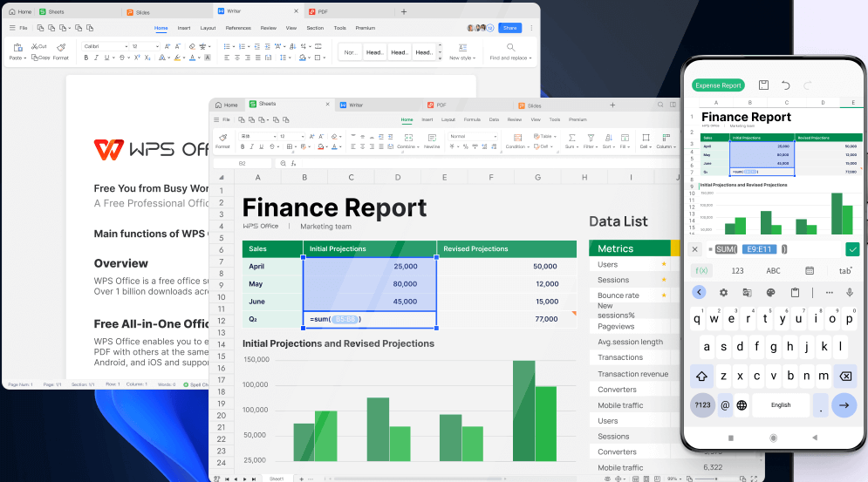Click Format painter icon in Writer ribbon
Viewport: 868px width, 482px height.
(x=61, y=48)
